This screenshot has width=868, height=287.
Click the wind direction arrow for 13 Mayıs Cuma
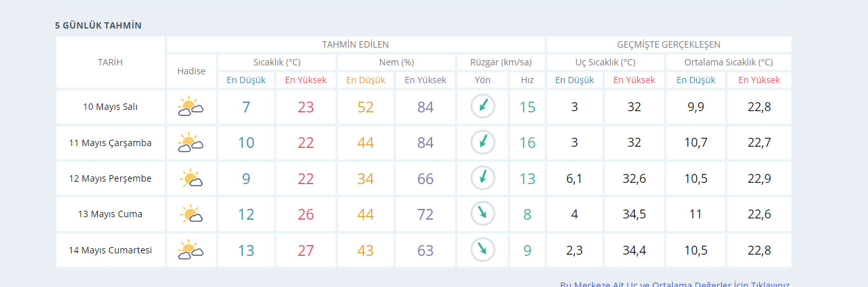coord(482,214)
